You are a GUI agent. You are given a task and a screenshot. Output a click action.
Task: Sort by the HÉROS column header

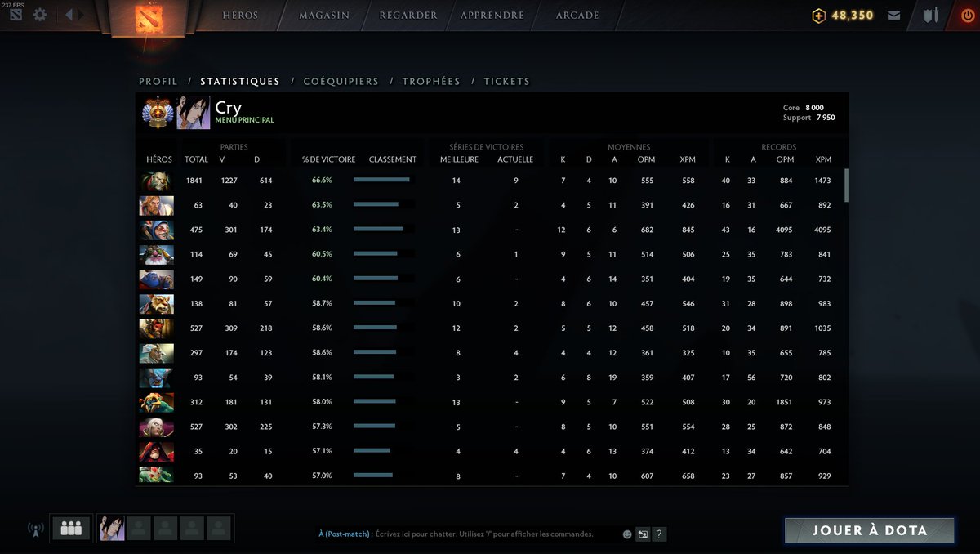point(159,159)
